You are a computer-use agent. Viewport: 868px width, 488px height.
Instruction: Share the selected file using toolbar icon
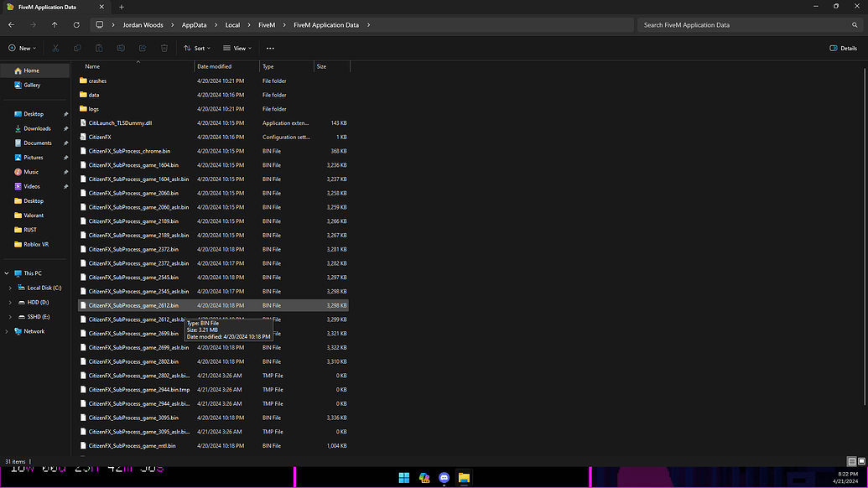coord(141,48)
